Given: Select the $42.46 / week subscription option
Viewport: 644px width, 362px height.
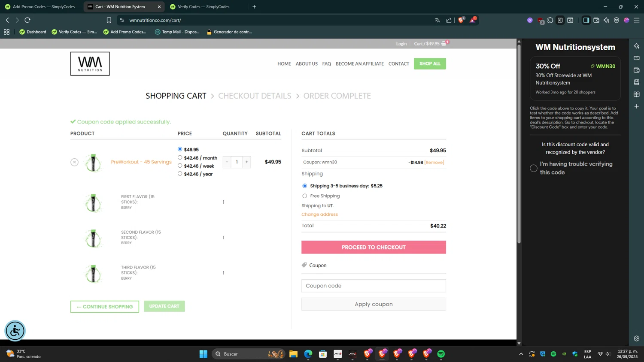Looking at the screenshot, I should click(180, 166).
